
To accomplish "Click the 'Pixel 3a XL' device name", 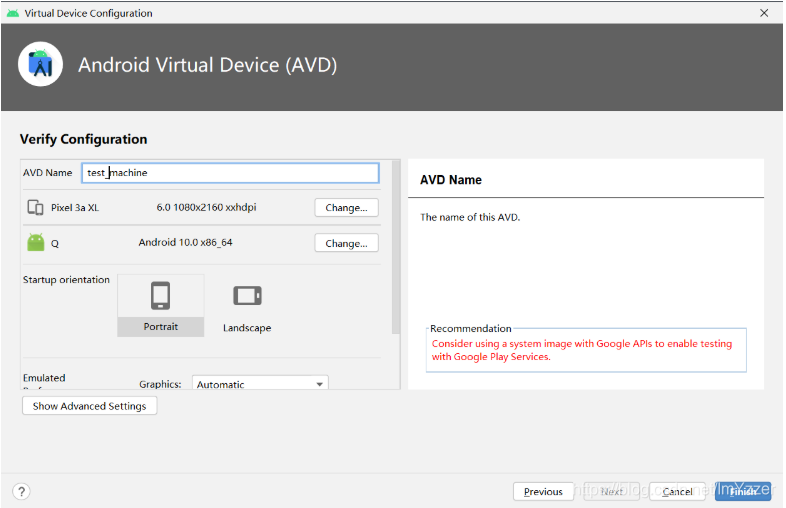I will pyautogui.click(x=75, y=208).
